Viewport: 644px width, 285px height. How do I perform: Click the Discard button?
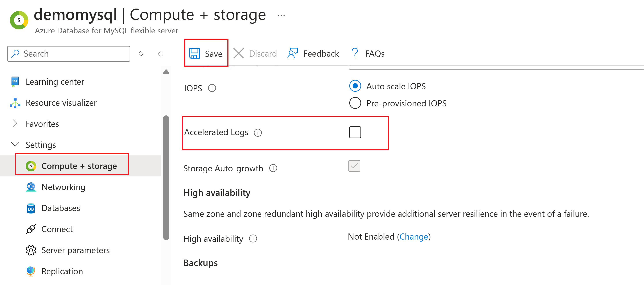[255, 53]
